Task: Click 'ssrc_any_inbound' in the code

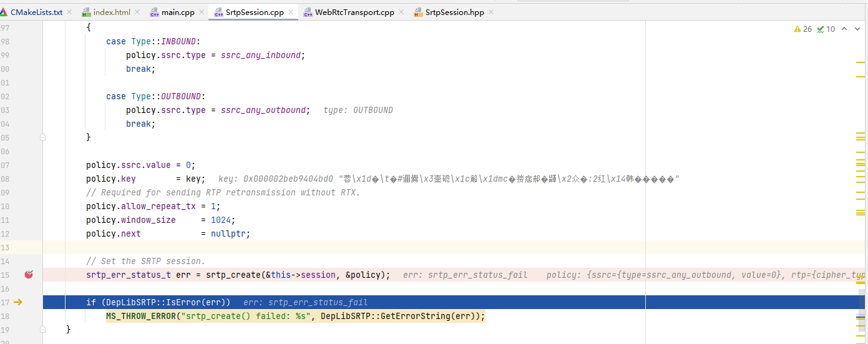Action: coord(261,55)
